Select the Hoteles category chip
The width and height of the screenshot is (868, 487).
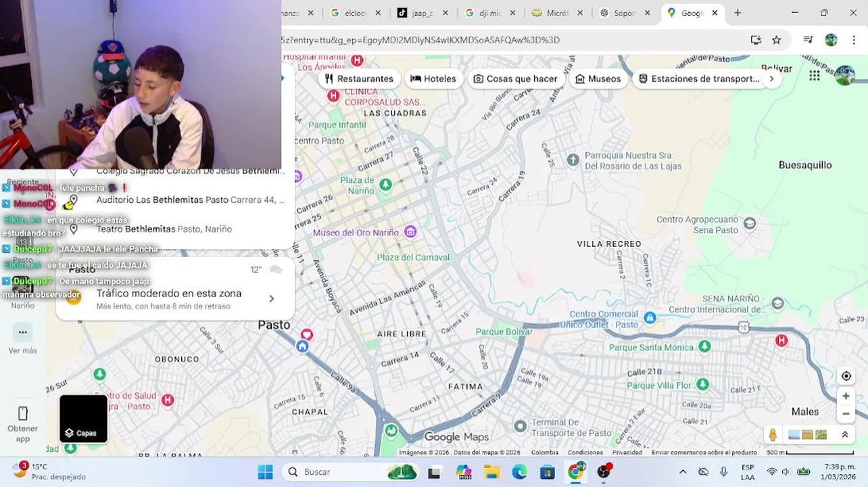[x=433, y=78]
